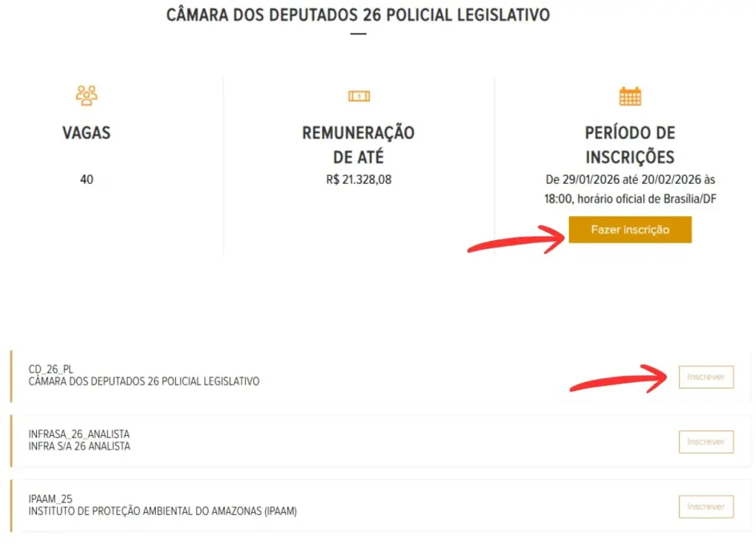The height and width of the screenshot is (546, 756).
Task: Click the Remuneração de Até label
Action: pyautogui.click(x=359, y=145)
